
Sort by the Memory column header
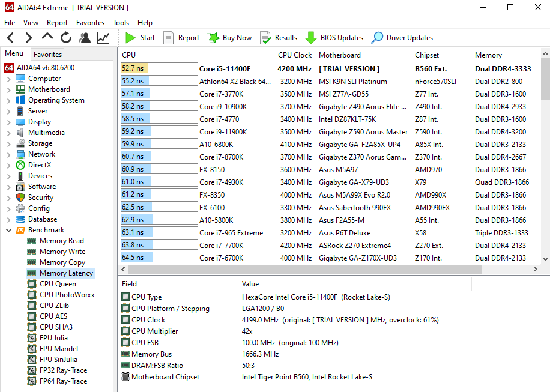pos(505,55)
